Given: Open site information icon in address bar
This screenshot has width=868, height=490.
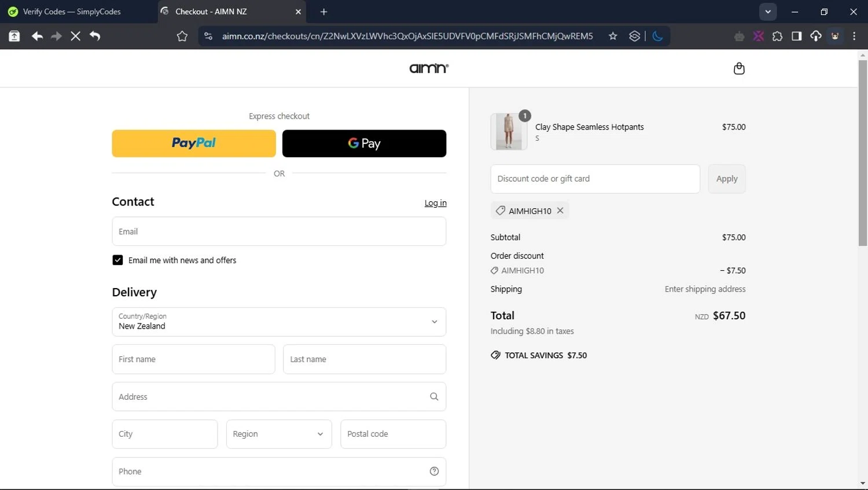Looking at the screenshot, I should click(208, 36).
